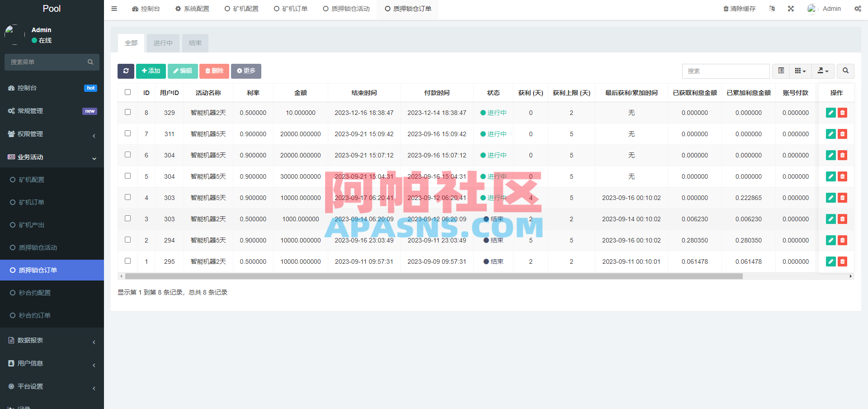Open the language switch icon in top bar
This screenshot has width=868, height=409.
pos(772,9)
